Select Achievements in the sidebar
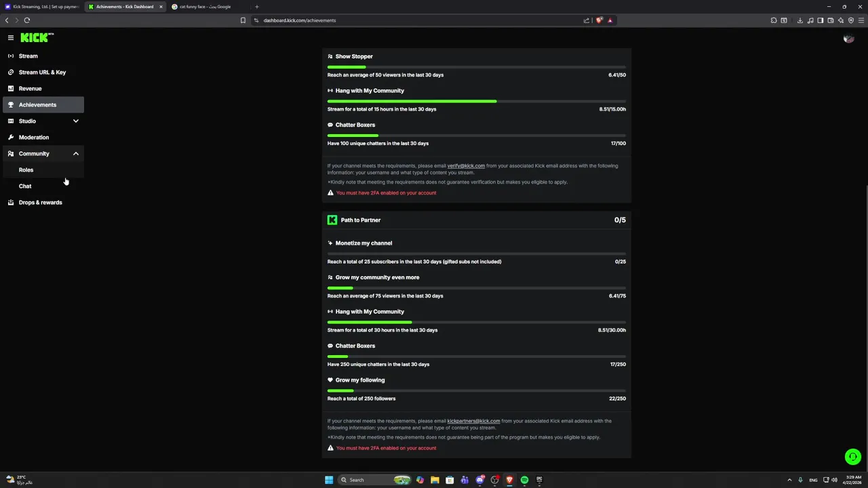Screen dimensions: 868x488 (43, 105)
